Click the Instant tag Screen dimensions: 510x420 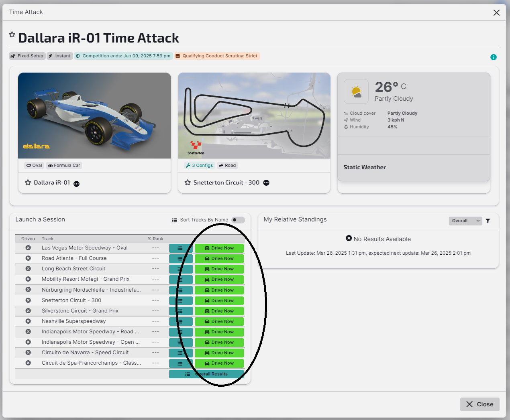(x=60, y=56)
